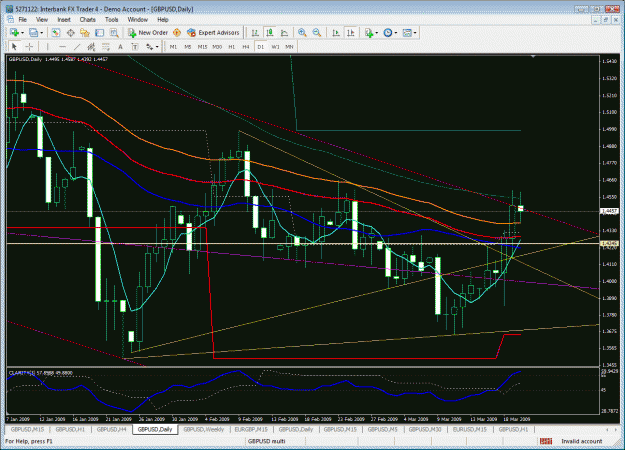Click the chart shift triangle marker
This screenshot has height=450, width=625.
point(533,57)
